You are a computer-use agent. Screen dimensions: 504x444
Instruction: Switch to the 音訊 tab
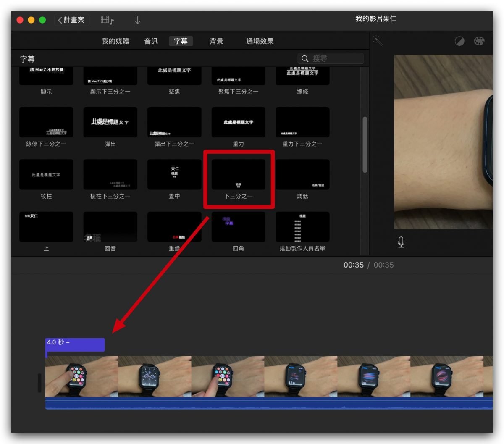[151, 41]
